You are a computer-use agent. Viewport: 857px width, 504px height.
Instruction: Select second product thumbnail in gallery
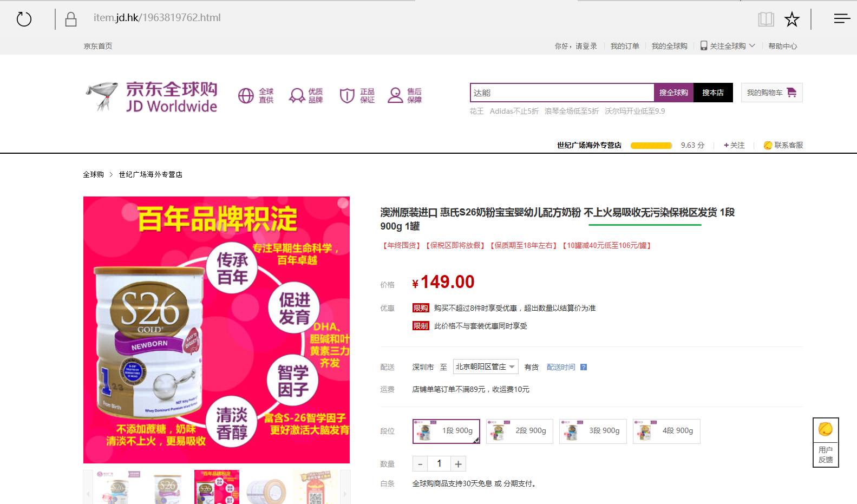(x=167, y=487)
